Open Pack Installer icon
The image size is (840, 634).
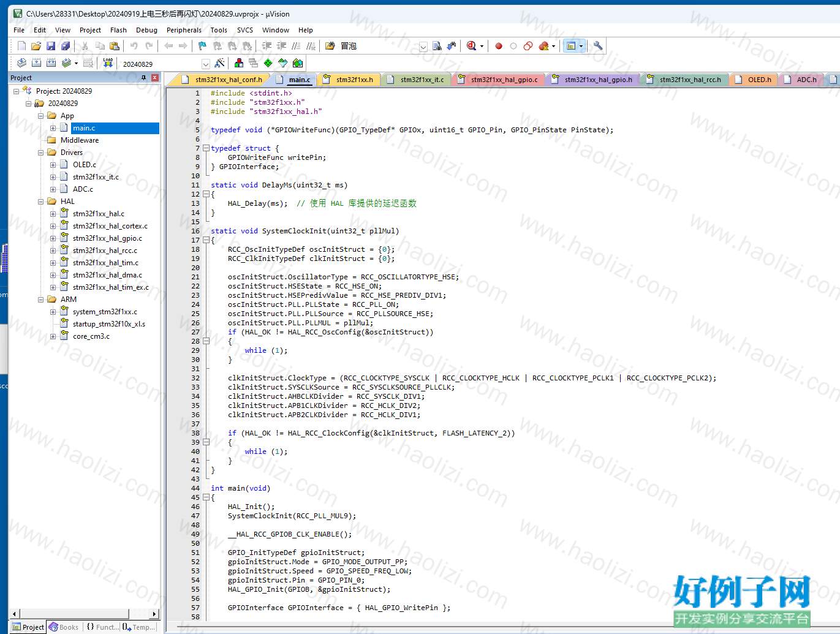(298, 63)
